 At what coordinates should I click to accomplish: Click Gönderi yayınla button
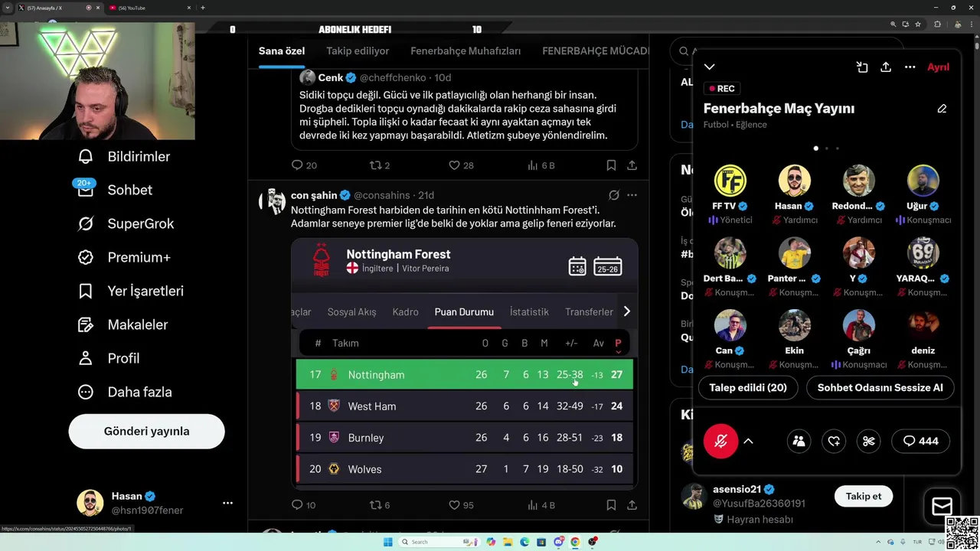coord(146,431)
